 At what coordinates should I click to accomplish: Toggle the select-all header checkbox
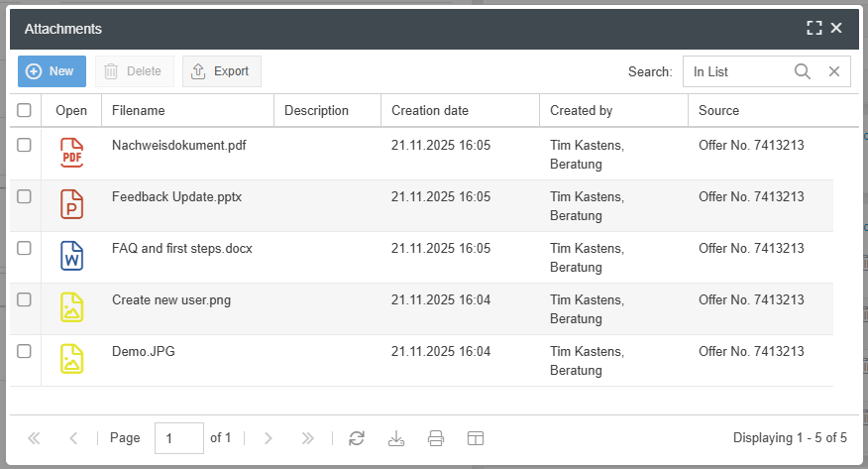click(25, 110)
